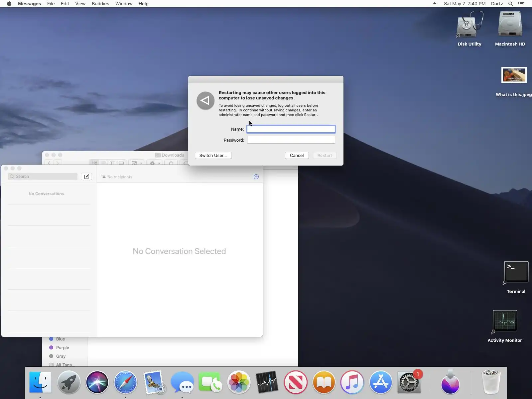Open System Preferences from the Dock
532x399 pixels.
pos(409,382)
